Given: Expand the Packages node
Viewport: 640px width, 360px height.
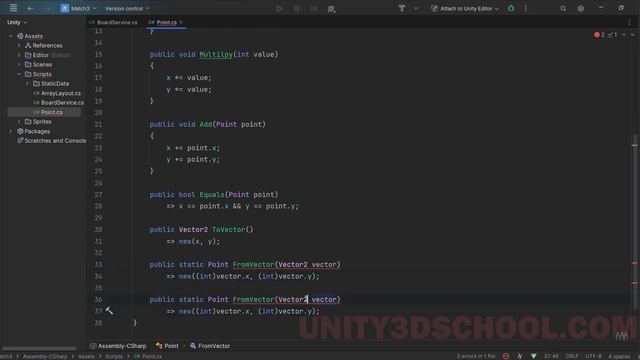Looking at the screenshot, I should click(11, 131).
